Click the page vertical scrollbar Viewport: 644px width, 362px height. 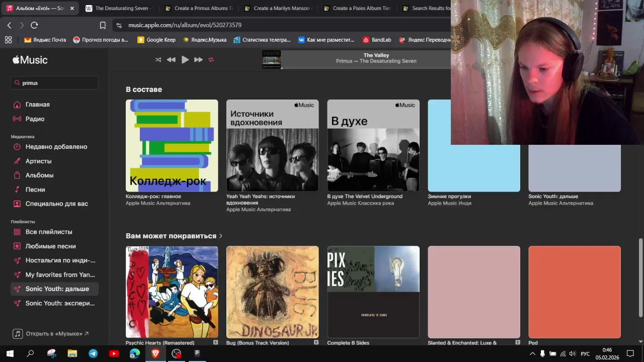(640, 278)
